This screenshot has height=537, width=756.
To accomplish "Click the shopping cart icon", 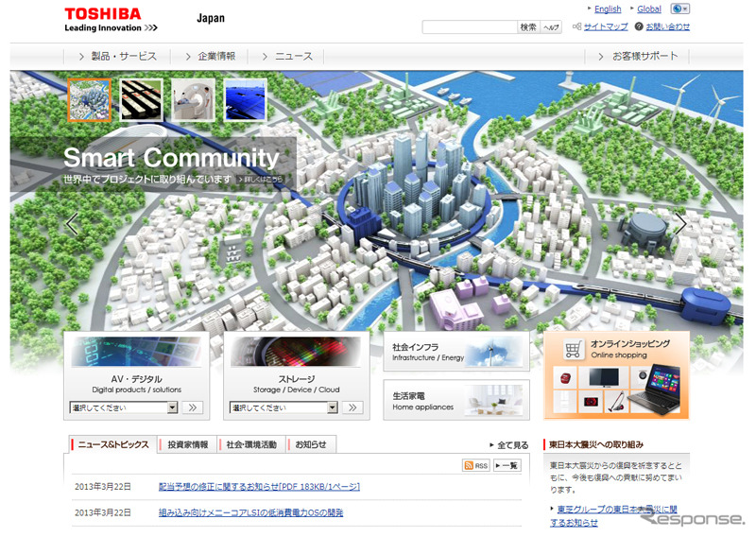I will tap(573, 349).
